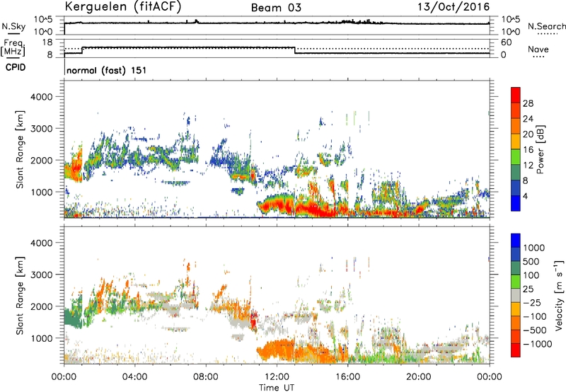Click the left '10^5' noise axis tick

[43, 20]
